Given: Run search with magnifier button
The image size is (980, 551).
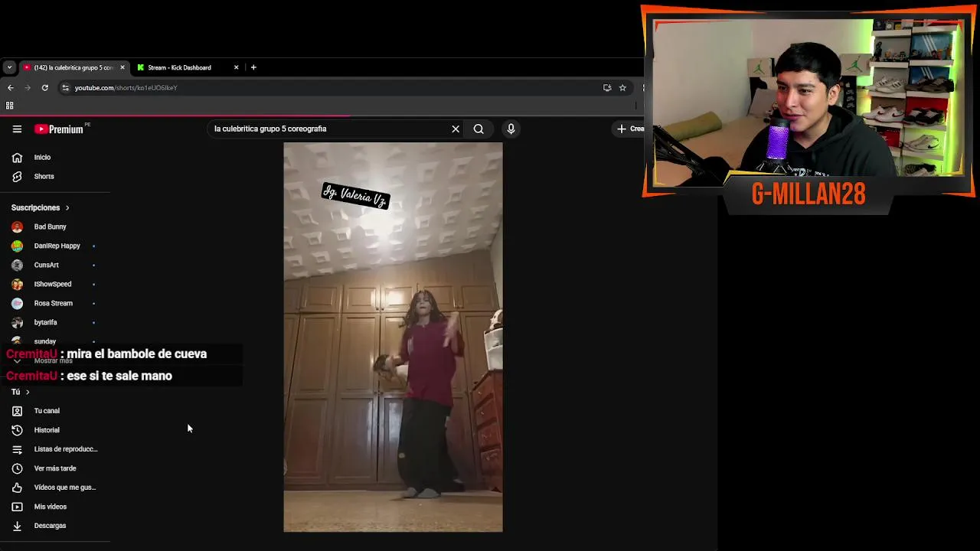Looking at the screenshot, I should [x=479, y=129].
